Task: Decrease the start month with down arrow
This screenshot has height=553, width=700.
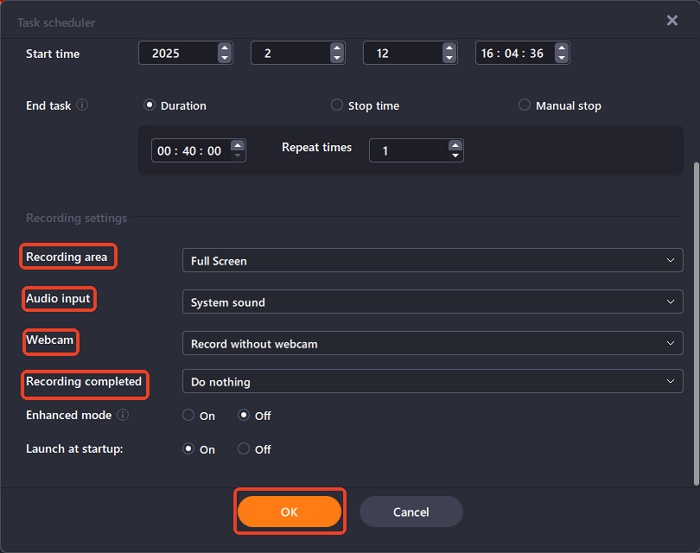Action: (x=337, y=59)
